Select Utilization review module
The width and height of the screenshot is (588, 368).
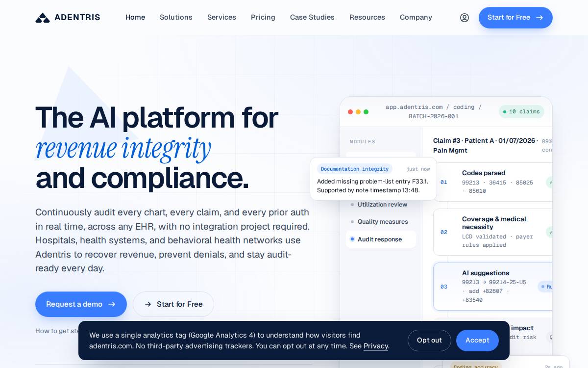tap(381, 205)
